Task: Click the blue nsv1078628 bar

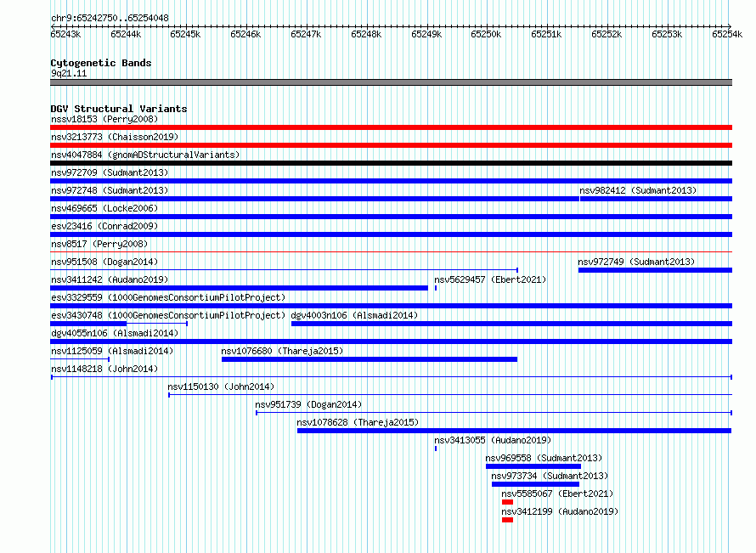Action: point(514,431)
